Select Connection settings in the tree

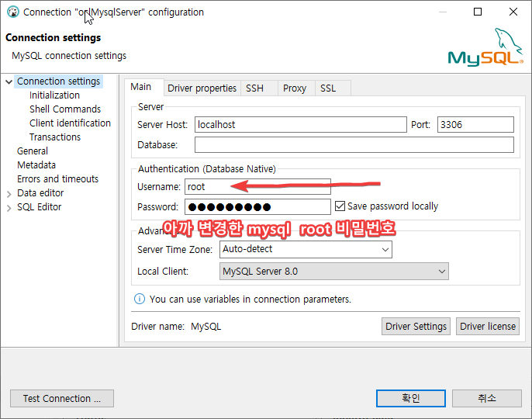58,81
